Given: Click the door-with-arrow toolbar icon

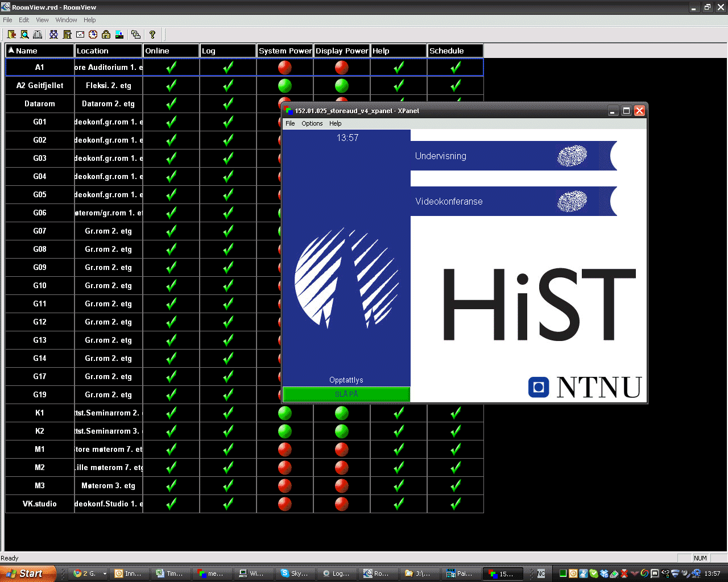Looking at the screenshot, I should [x=11, y=35].
